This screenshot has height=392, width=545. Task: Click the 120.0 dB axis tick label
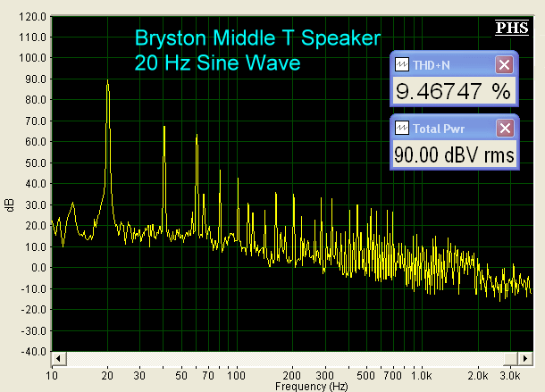pyautogui.click(x=32, y=16)
